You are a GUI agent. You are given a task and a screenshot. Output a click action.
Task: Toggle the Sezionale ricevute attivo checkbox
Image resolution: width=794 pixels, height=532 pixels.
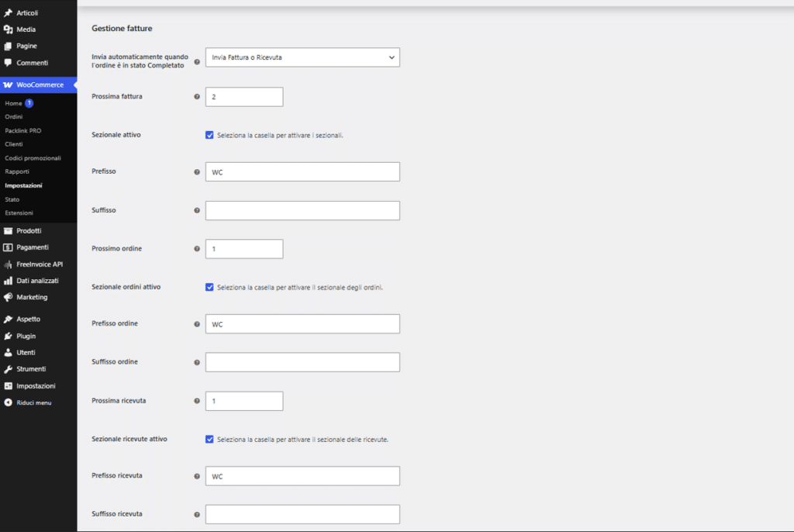209,439
